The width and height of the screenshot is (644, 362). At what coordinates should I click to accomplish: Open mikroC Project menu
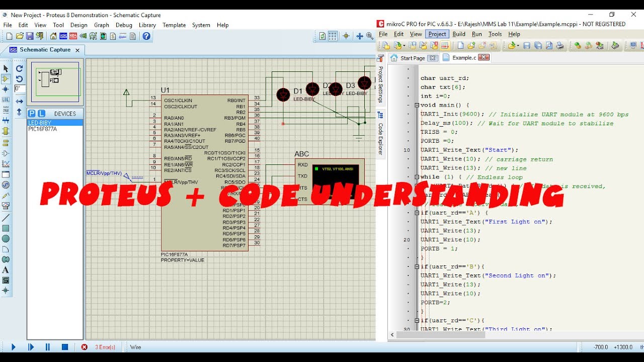(x=437, y=34)
